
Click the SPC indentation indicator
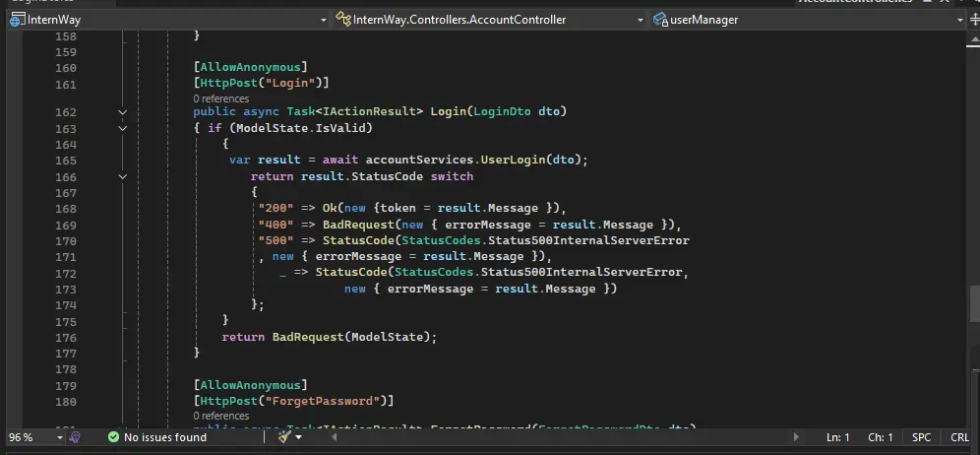coord(921,437)
